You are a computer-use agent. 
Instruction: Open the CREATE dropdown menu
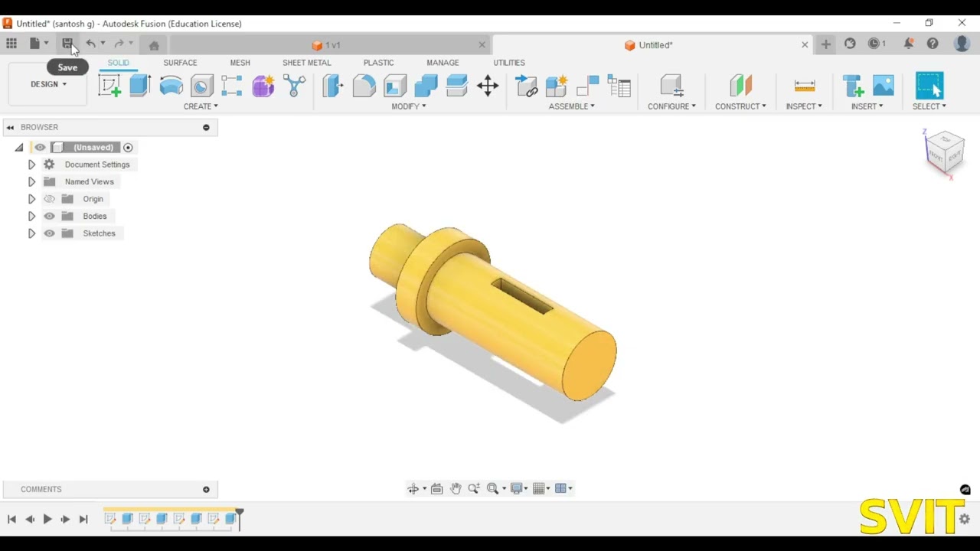(201, 106)
